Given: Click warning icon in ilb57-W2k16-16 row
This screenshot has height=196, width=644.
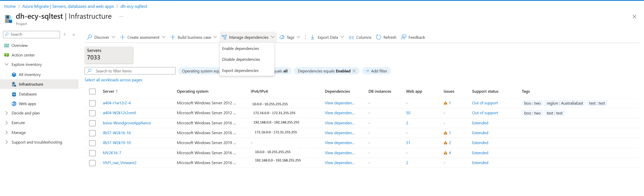Looking at the screenshot, I should click(x=445, y=133).
